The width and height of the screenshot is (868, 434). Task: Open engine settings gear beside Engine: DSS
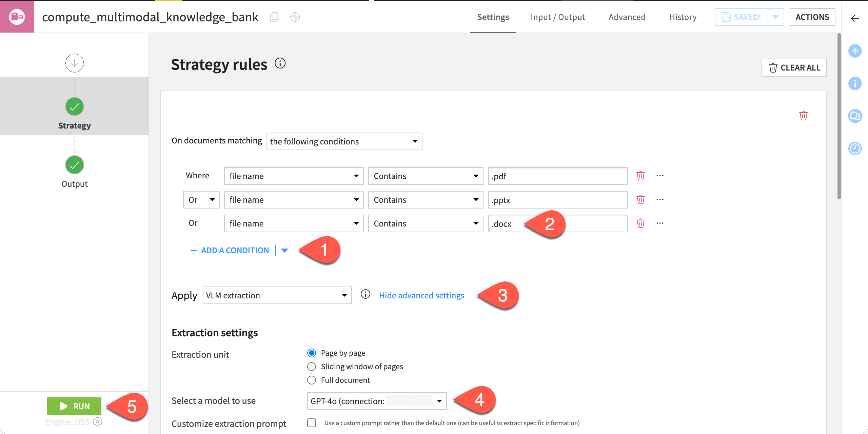98,422
